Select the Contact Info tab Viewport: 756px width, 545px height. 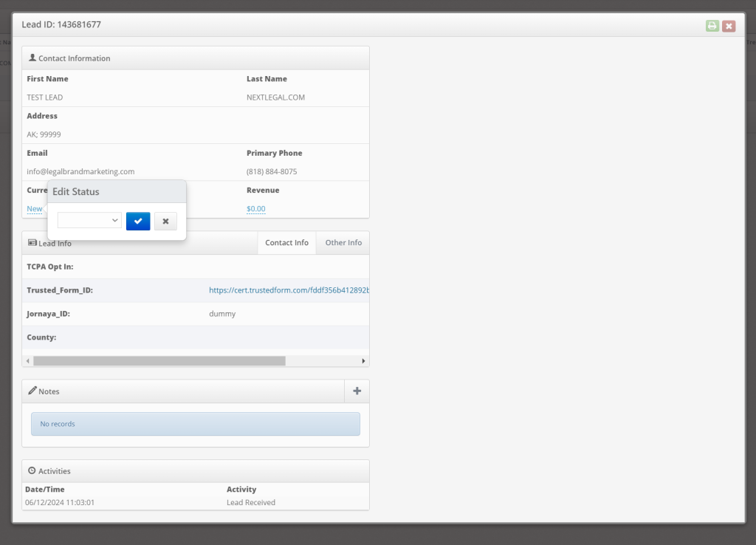click(286, 242)
